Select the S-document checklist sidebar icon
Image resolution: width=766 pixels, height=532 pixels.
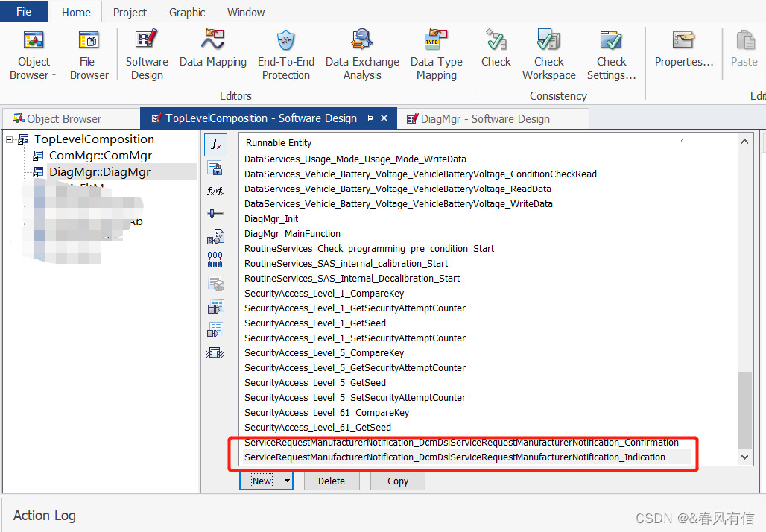pos(215,237)
